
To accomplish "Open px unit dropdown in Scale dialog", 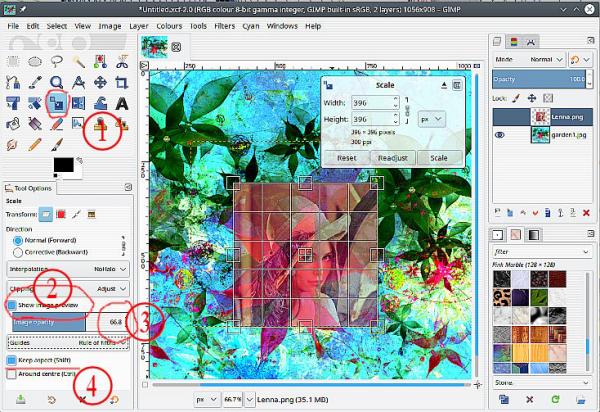I will click(431, 119).
